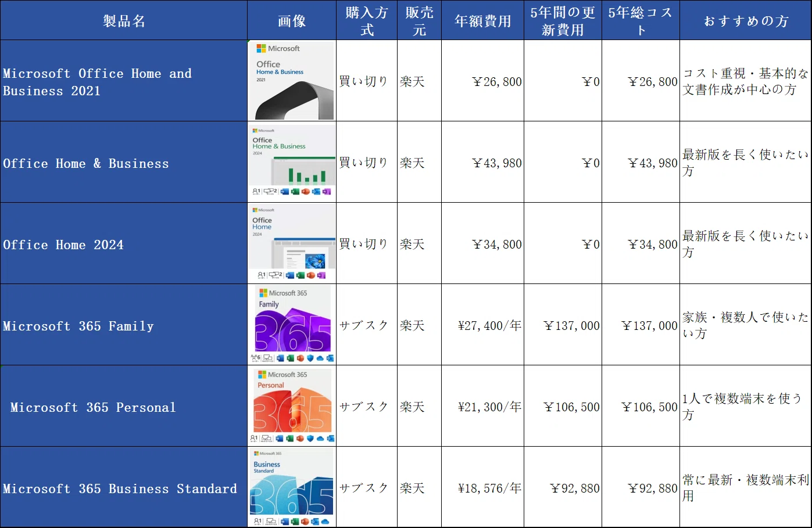Image resolution: width=812 pixels, height=528 pixels.
Task: Click ¥0 renewal cost for Office Home & Business
Action: [x=591, y=163]
